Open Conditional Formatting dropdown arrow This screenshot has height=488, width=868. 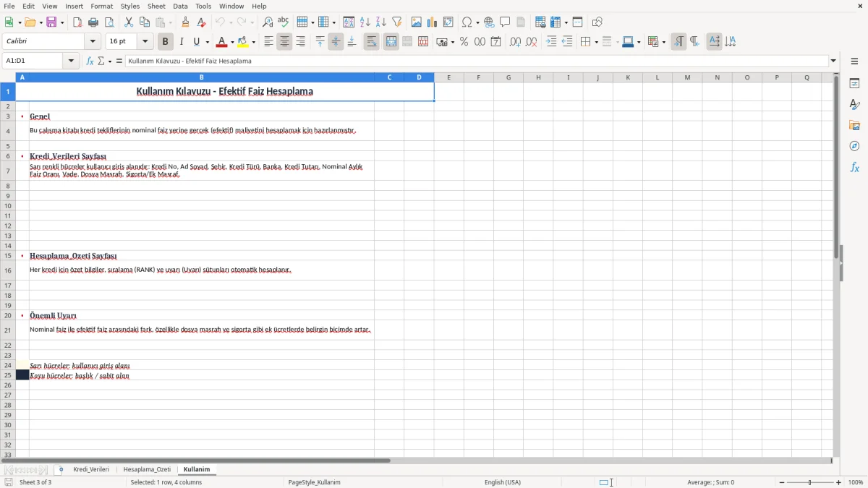pyautogui.click(x=663, y=42)
